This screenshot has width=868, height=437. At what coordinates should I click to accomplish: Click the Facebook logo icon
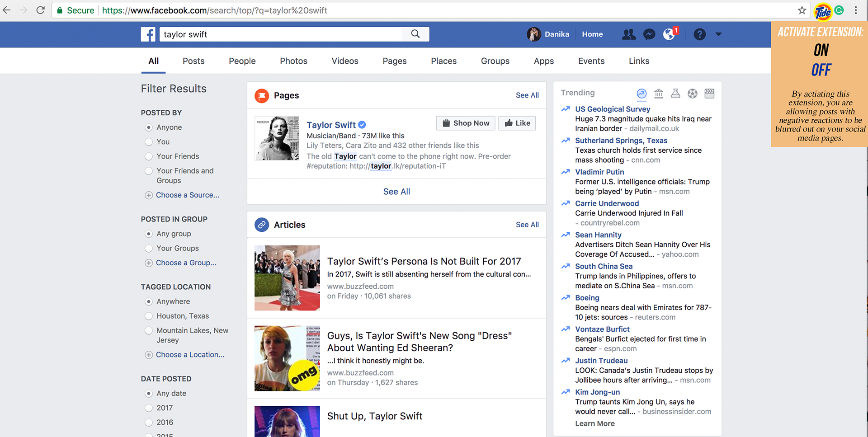(148, 34)
